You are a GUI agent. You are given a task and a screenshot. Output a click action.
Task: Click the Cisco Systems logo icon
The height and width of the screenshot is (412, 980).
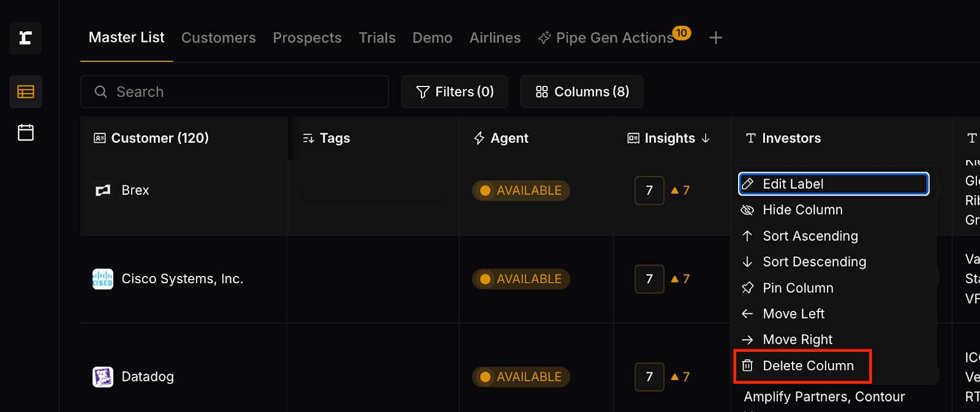click(x=103, y=279)
